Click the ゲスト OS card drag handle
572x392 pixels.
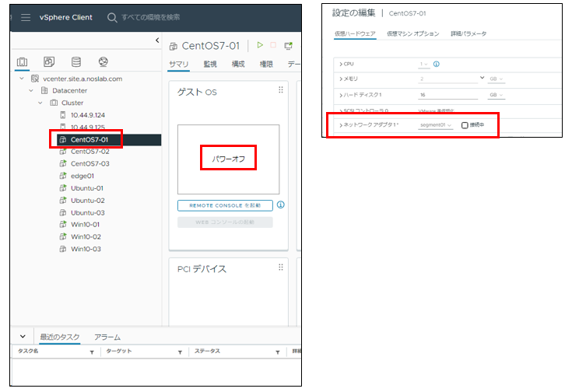coord(281,89)
